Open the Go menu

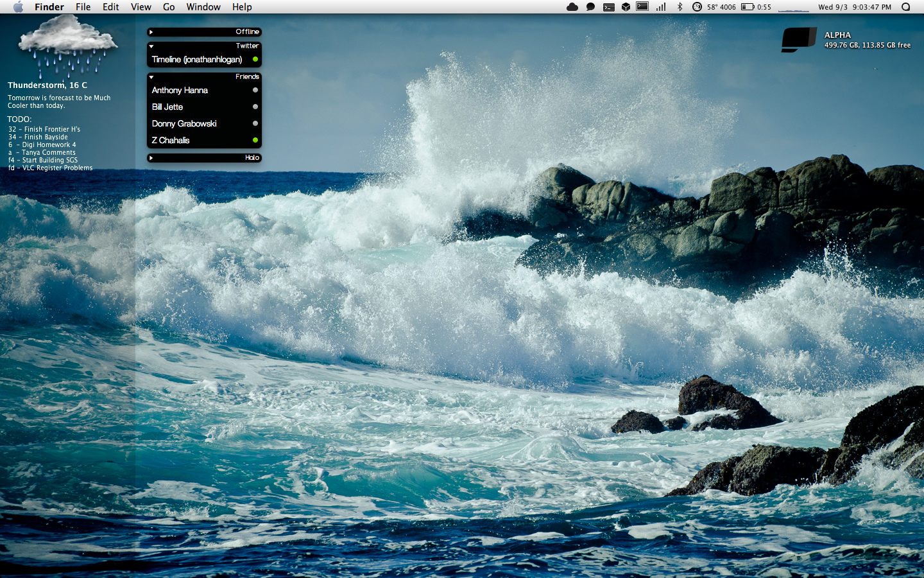[x=169, y=7]
